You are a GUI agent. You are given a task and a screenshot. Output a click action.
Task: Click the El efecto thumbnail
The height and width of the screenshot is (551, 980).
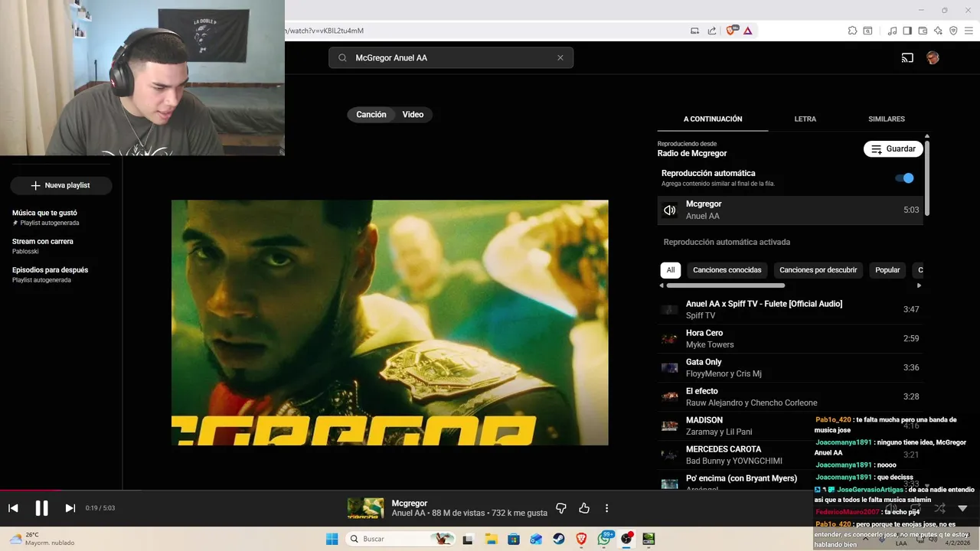point(670,396)
